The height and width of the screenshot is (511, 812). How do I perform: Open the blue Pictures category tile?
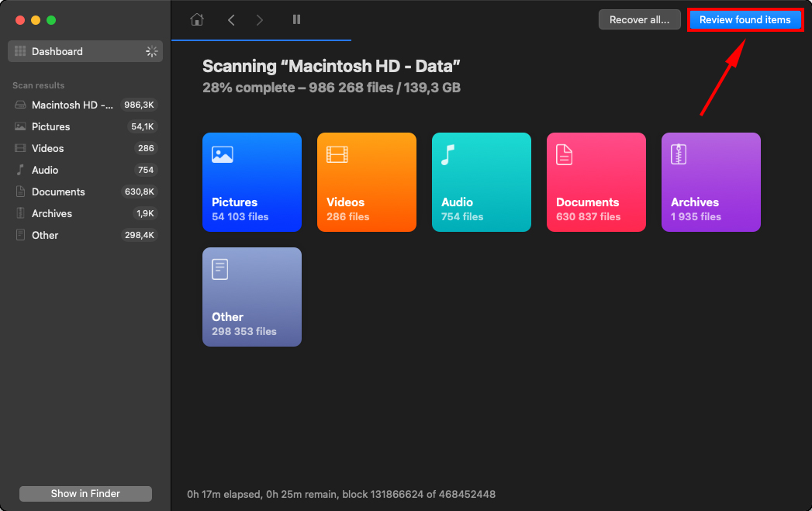pyautogui.click(x=251, y=182)
